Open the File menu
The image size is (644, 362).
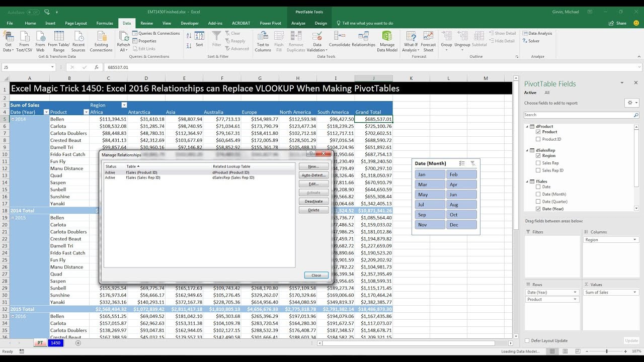10,23
